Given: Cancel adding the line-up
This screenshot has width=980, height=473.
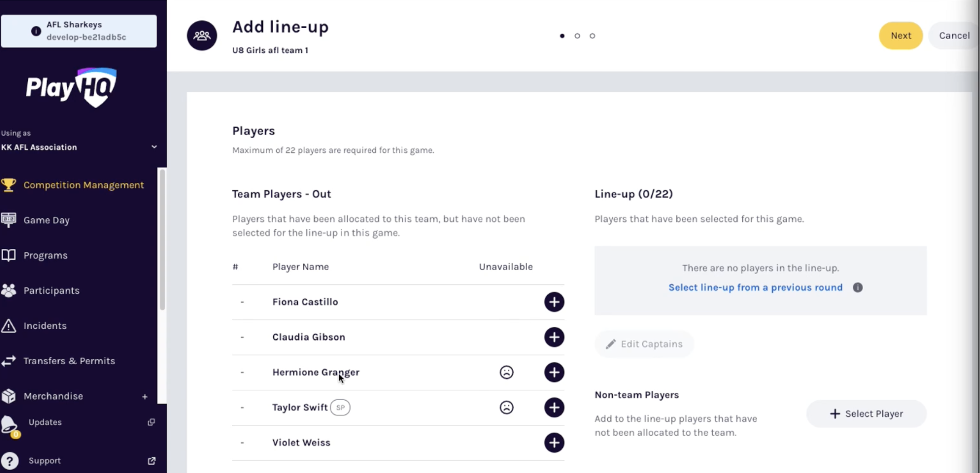Looking at the screenshot, I should (954, 35).
